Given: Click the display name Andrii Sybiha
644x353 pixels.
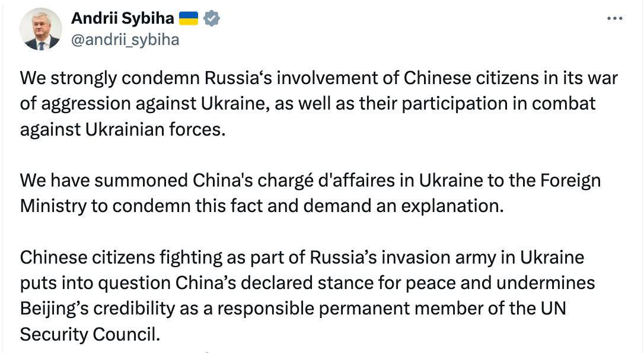Looking at the screenshot, I should click(x=122, y=18).
